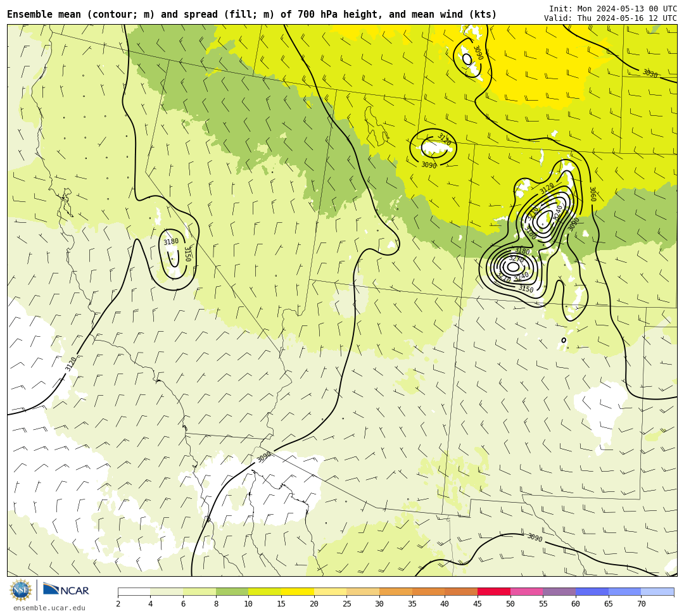This screenshot has height=616, width=684.
Task: Pick the light blue colorbar segment above 70
Action: 657,591
